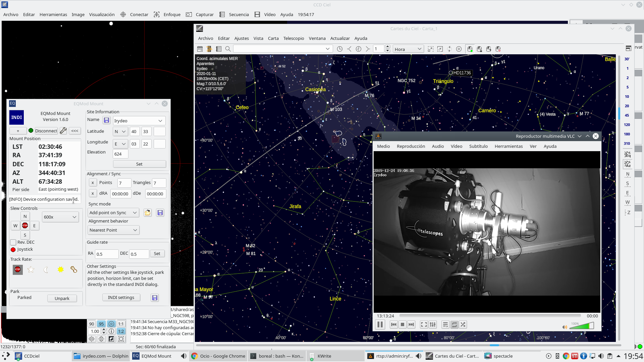Select sidereal star track rate
The height and width of the screenshot is (362, 644).
pos(31,269)
